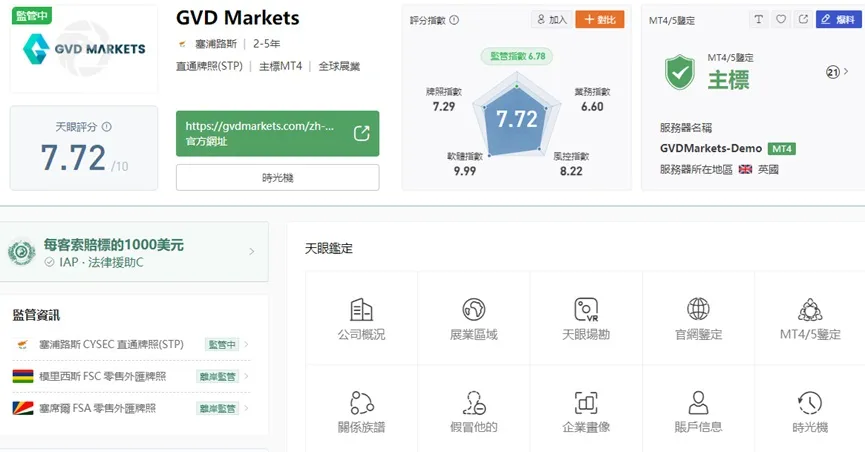Click the info icon beside 天眼評分

(x=106, y=127)
